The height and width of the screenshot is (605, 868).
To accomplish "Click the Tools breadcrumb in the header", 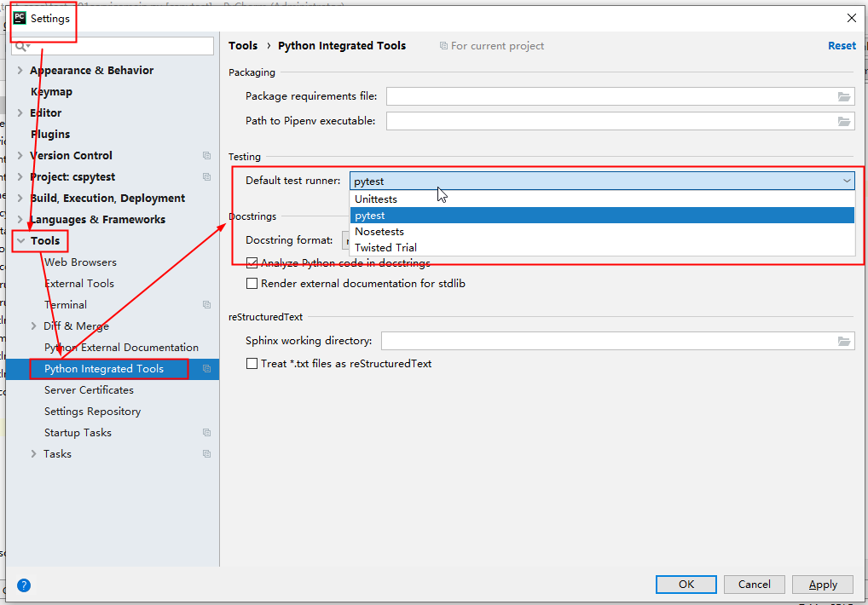I will click(x=243, y=46).
